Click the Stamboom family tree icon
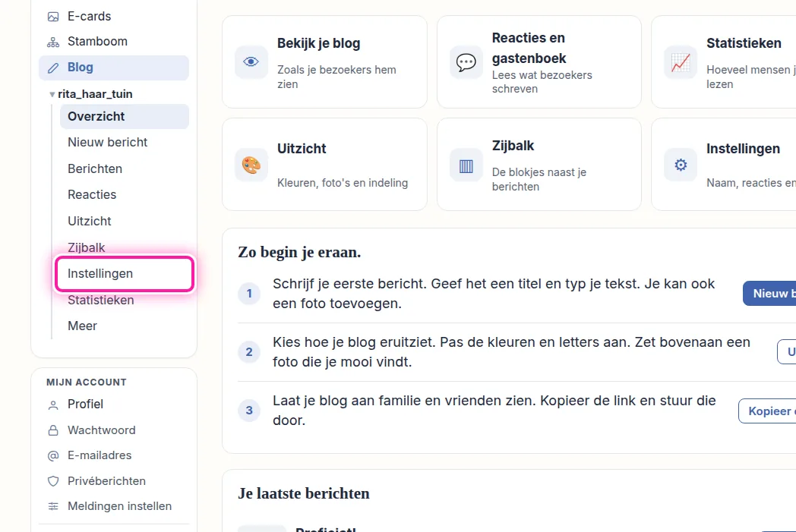796x532 pixels. [x=53, y=42]
